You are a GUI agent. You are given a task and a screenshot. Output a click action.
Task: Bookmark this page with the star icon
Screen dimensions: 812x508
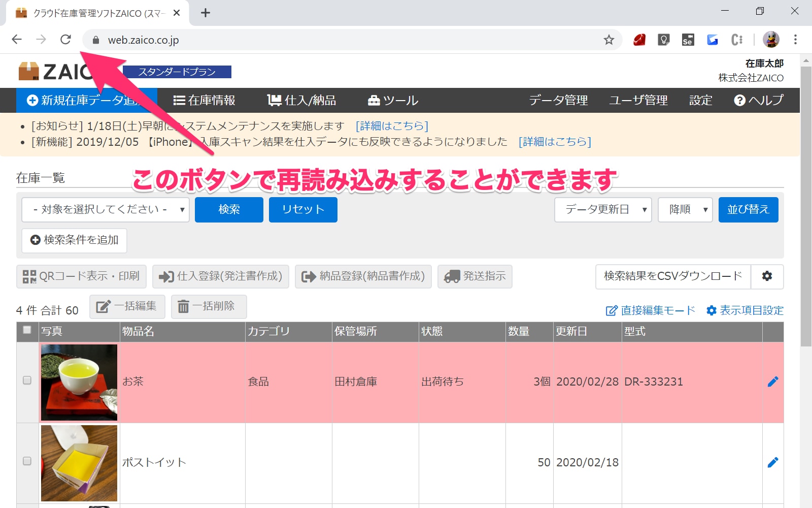(x=608, y=40)
